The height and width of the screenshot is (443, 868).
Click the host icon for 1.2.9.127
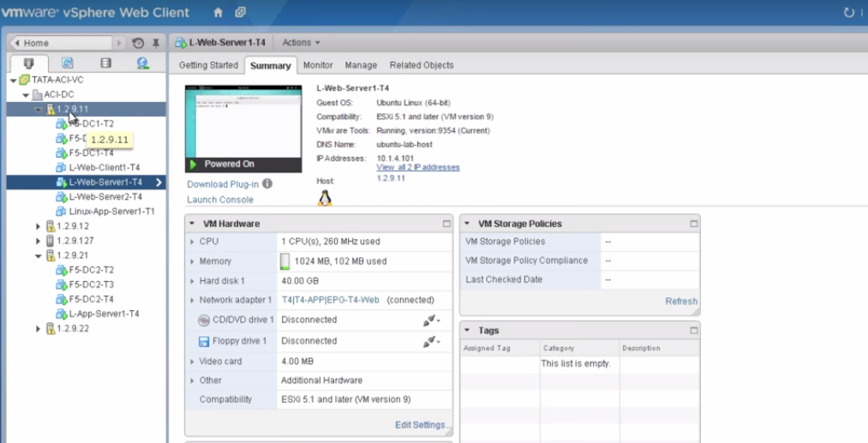coord(50,241)
